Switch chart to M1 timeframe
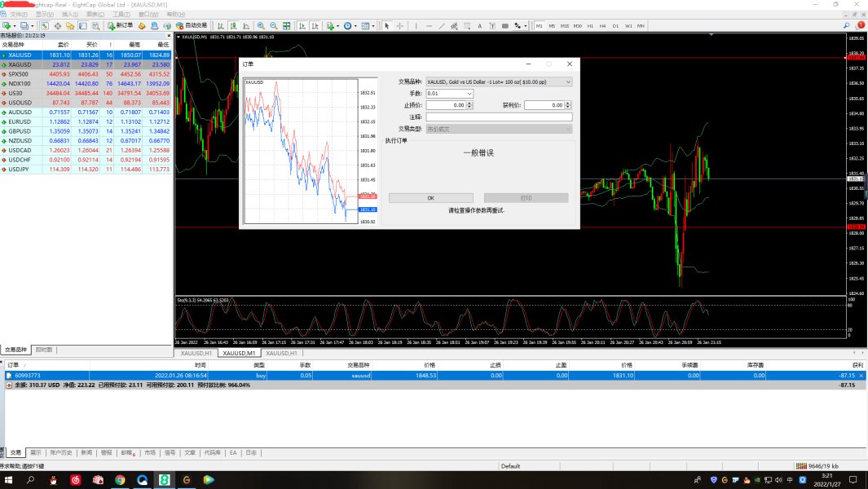Viewport: 868px width, 489px height. pyautogui.click(x=540, y=25)
